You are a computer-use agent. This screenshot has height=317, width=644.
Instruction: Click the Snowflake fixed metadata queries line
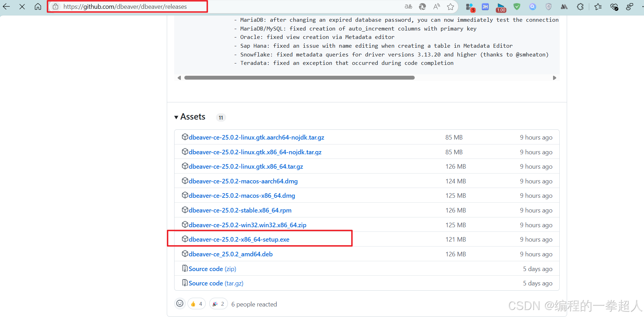coord(391,55)
